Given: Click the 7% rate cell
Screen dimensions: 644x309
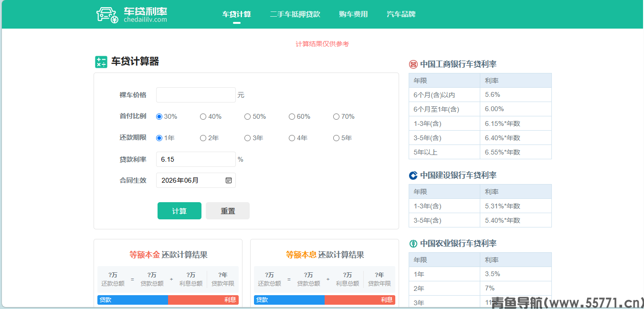Looking at the screenshot, I should pyautogui.click(x=516, y=288).
